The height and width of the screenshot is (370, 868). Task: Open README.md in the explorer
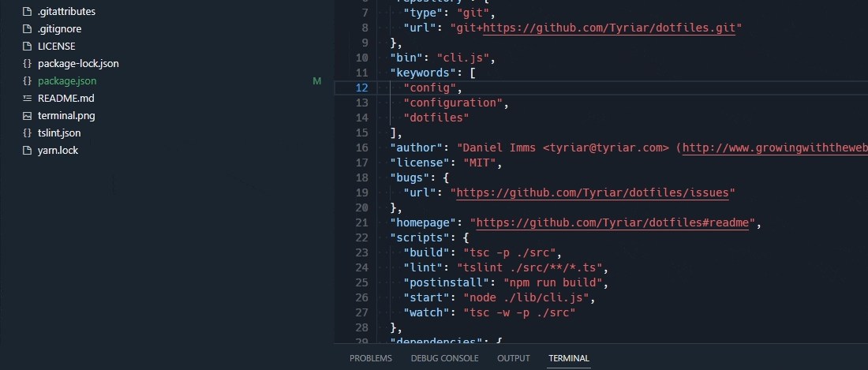tap(65, 98)
